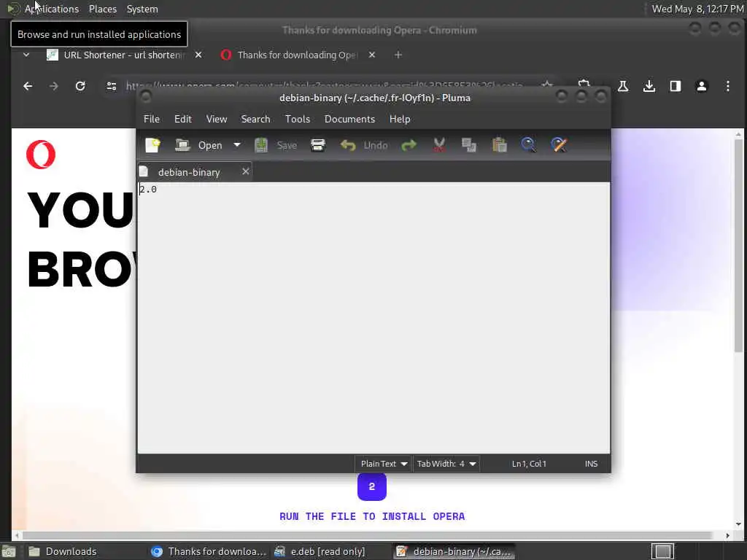Open the Plain Text syntax dropdown

click(x=384, y=464)
